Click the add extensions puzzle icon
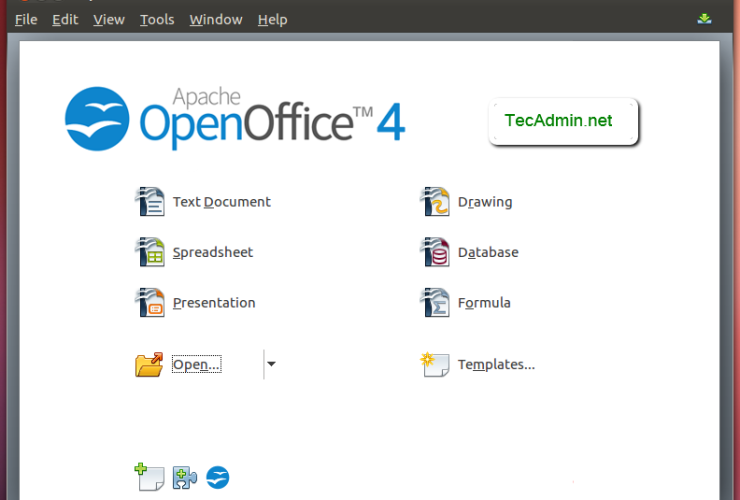The image size is (740, 500). (185, 477)
